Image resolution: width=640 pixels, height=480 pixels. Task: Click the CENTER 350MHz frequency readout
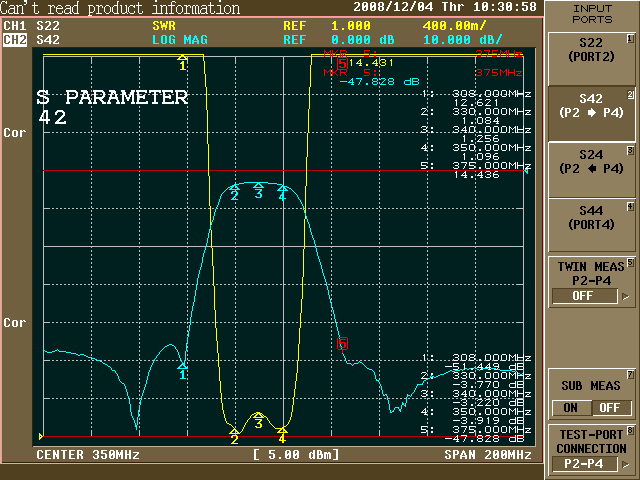tap(88, 455)
